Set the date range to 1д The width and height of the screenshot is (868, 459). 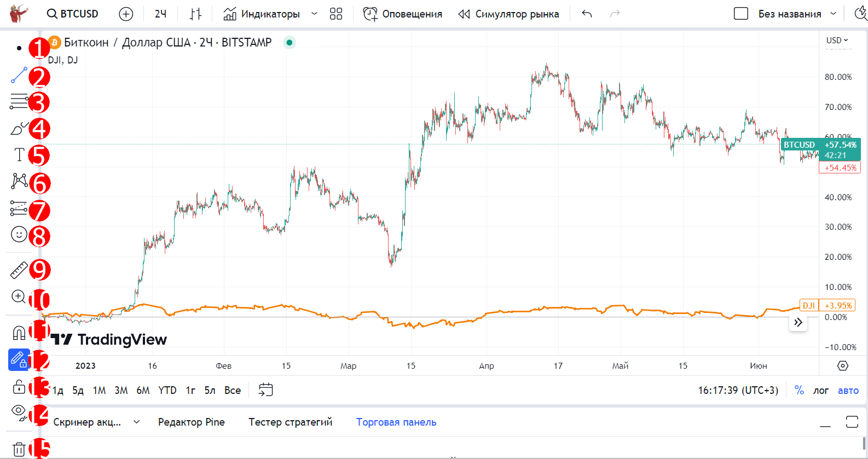[57, 390]
